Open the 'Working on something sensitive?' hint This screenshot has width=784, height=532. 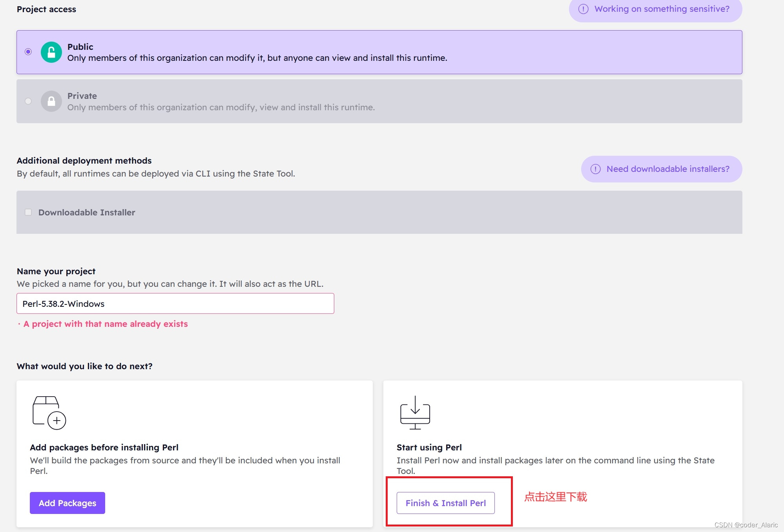point(655,9)
